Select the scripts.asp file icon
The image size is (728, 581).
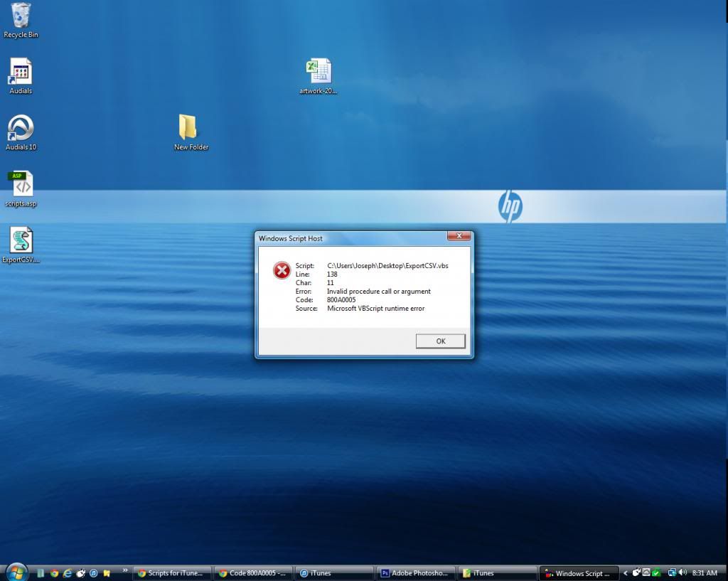(21, 185)
